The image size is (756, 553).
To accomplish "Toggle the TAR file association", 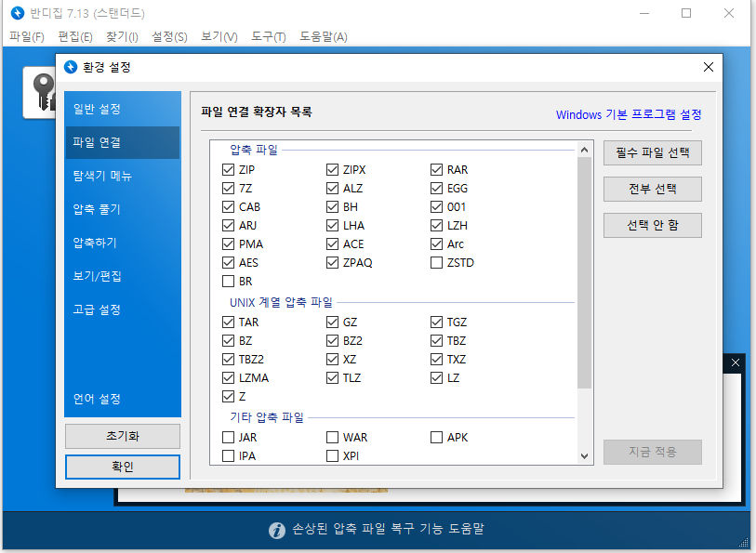I will tap(228, 322).
